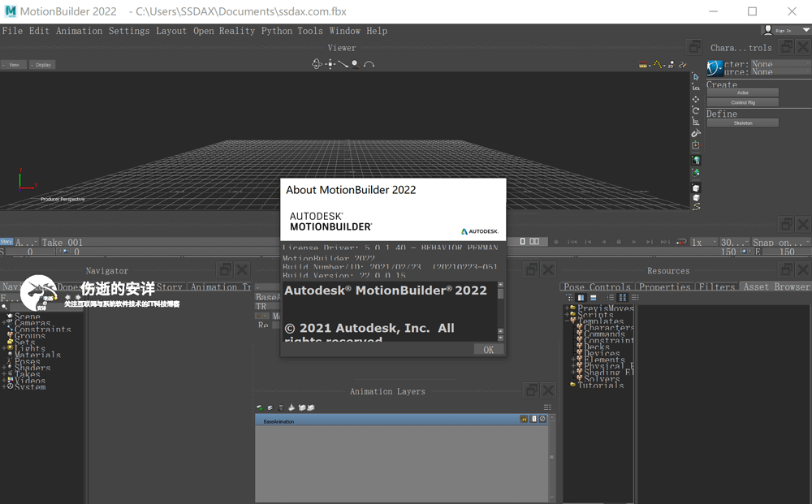Expand the PrevisMoves folder in Resources

(x=567, y=308)
